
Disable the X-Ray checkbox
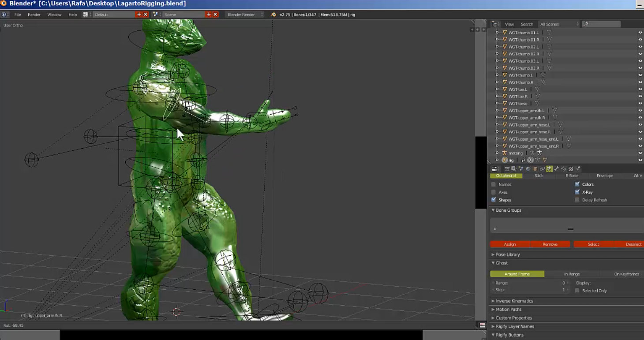577,192
